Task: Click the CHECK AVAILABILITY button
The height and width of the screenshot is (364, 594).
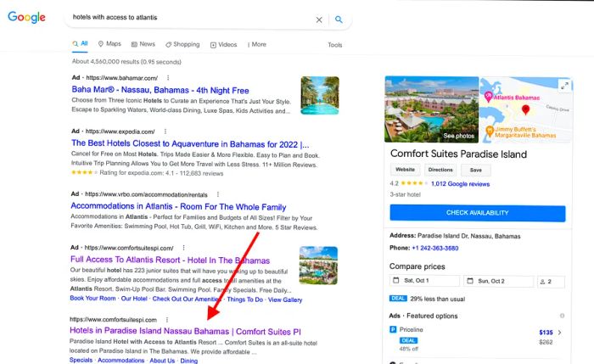Action: pyautogui.click(x=477, y=213)
